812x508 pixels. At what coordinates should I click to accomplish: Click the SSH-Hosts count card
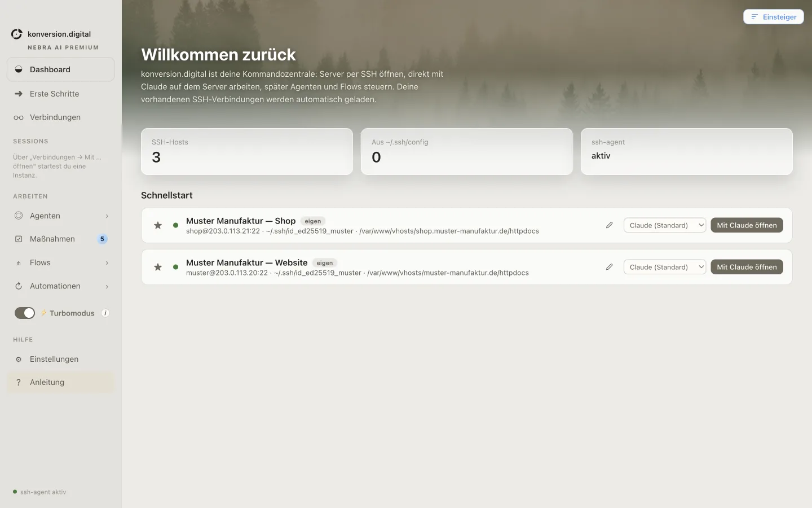coord(247,151)
